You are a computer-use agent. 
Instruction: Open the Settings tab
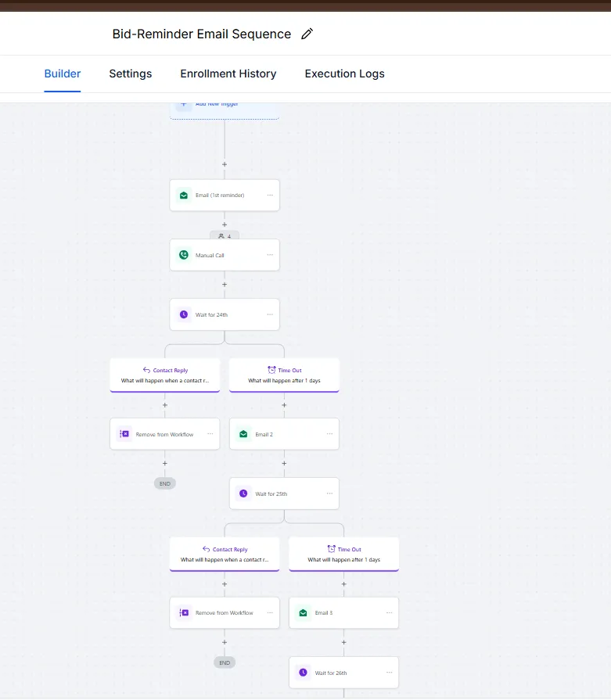[x=130, y=74]
